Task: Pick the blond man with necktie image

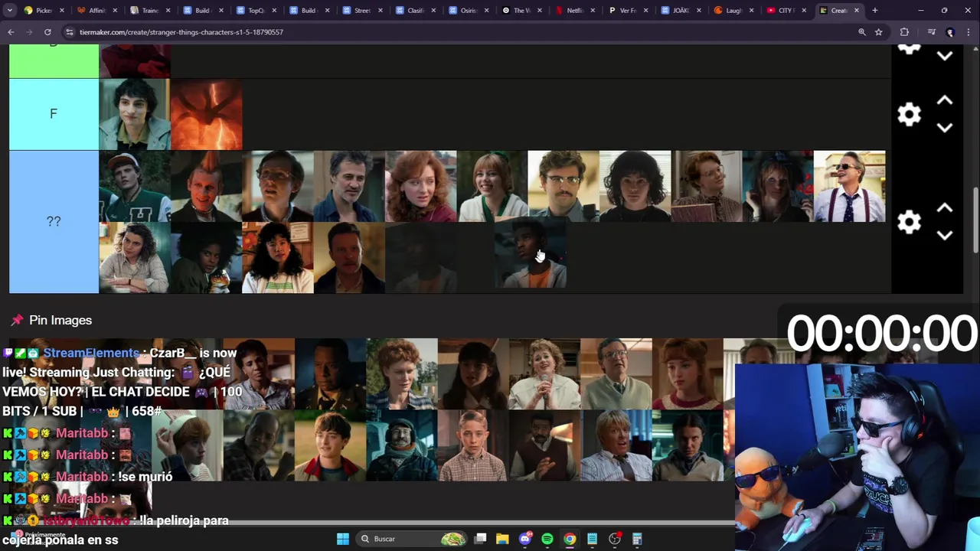Action: [616, 445]
